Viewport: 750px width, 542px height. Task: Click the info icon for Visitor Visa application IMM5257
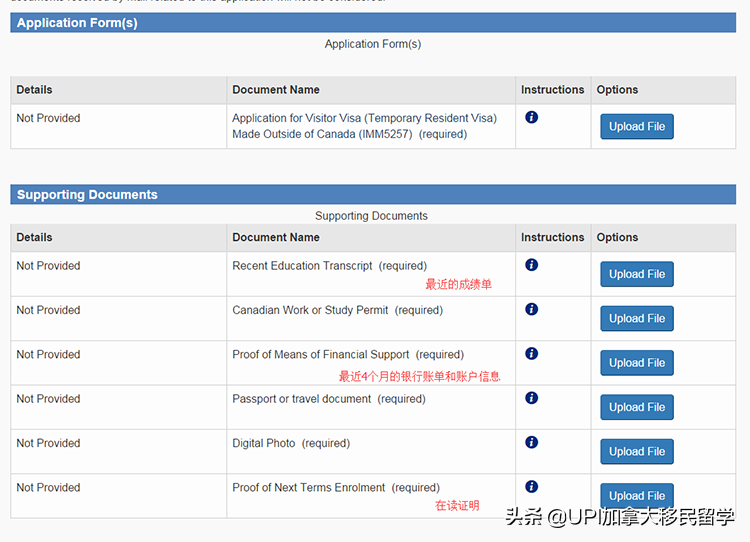click(531, 117)
